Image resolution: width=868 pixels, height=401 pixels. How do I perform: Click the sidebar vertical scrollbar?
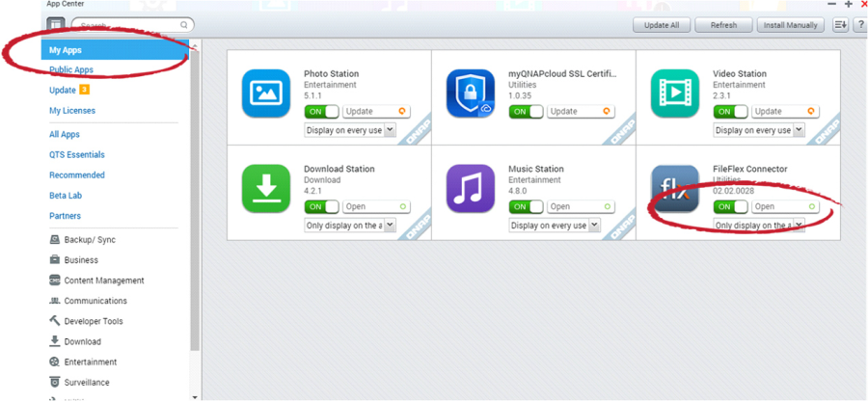[195, 200]
